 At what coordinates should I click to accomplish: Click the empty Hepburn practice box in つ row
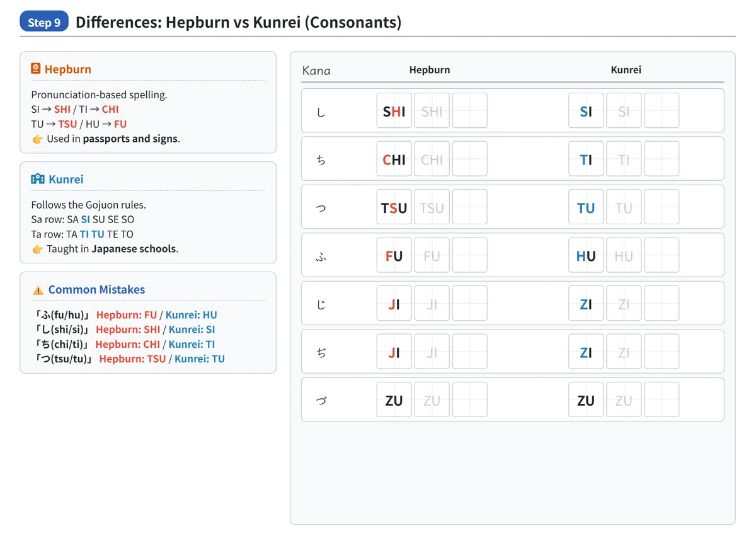point(470,207)
